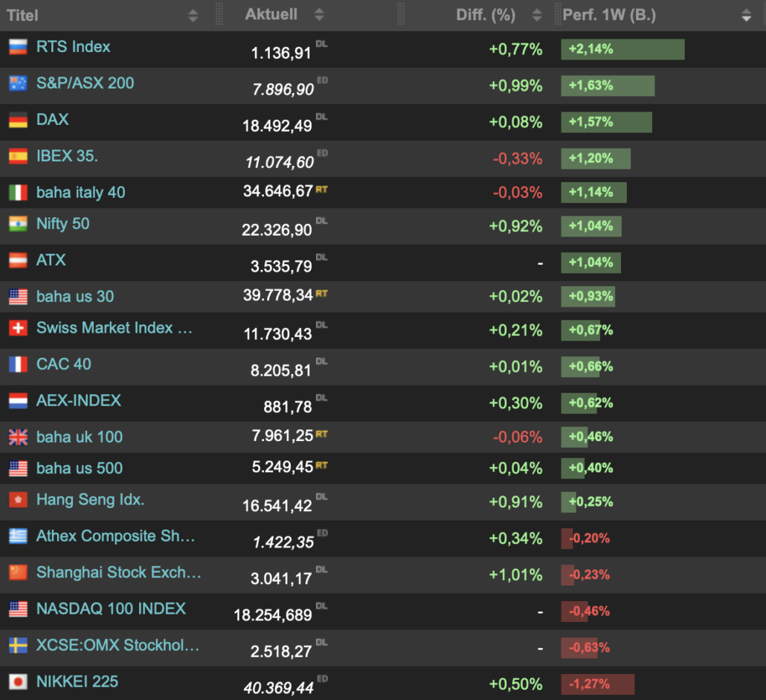Open the NASDAQ 100 INDEX link
The image size is (766, 700).
(111, 609)
